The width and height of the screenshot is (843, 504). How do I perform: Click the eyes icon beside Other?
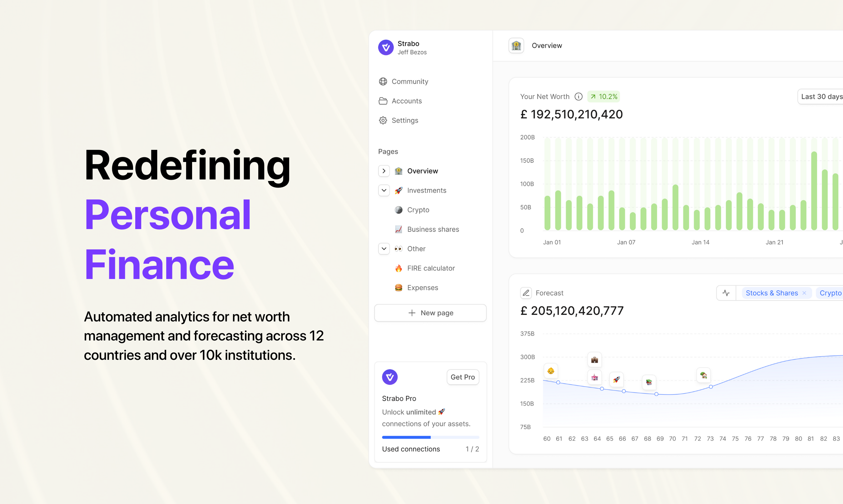point(398,249)
